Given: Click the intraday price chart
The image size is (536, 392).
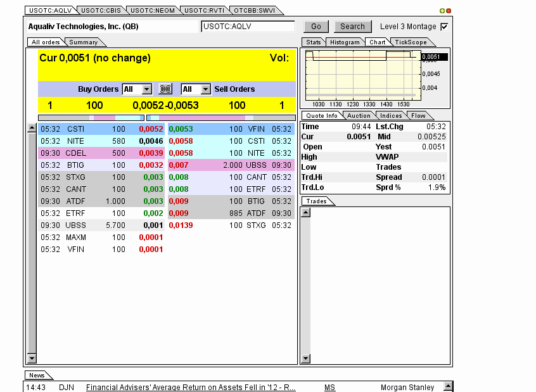Looking at the screenshot, I should click(363, 75).
